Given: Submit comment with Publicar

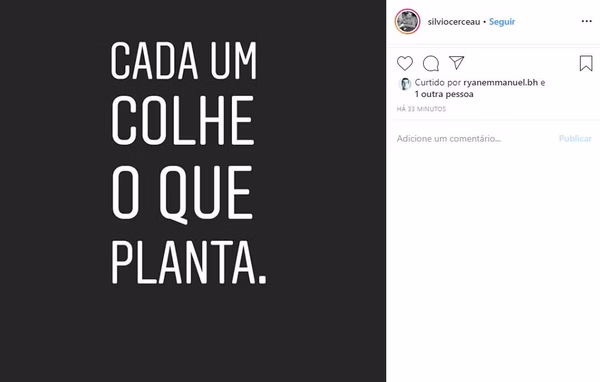Looking at the screenshot, I should [x=575, y=139].
